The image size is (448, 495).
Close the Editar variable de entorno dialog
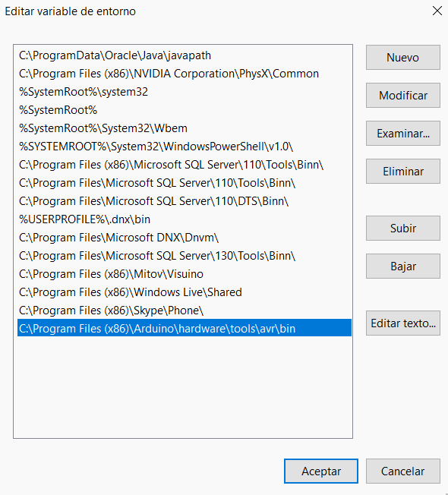click(437, 11)
